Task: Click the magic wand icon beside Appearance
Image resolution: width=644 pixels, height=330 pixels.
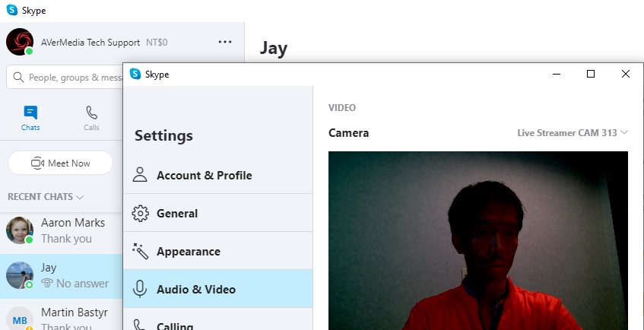Action: coord(140,251)
